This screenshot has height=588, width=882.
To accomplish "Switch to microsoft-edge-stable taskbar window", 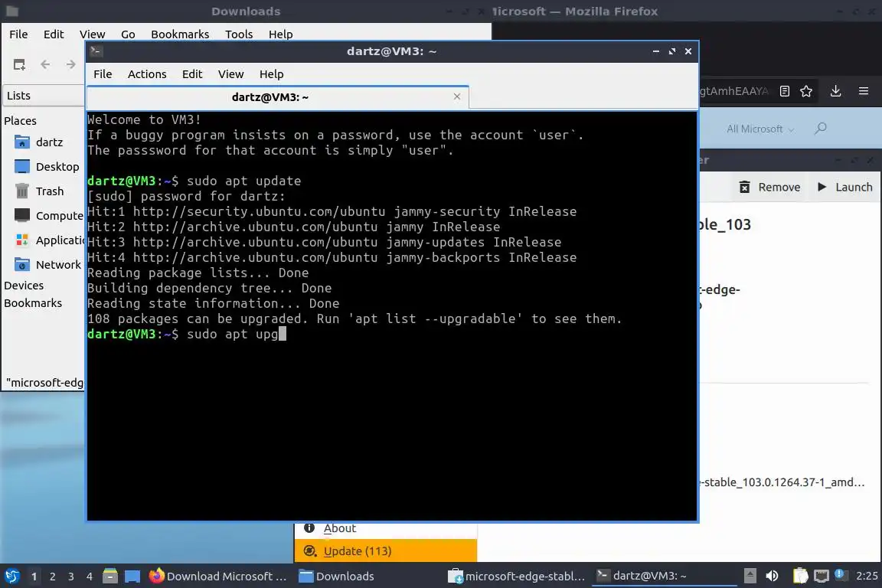I will click(516, 577).
